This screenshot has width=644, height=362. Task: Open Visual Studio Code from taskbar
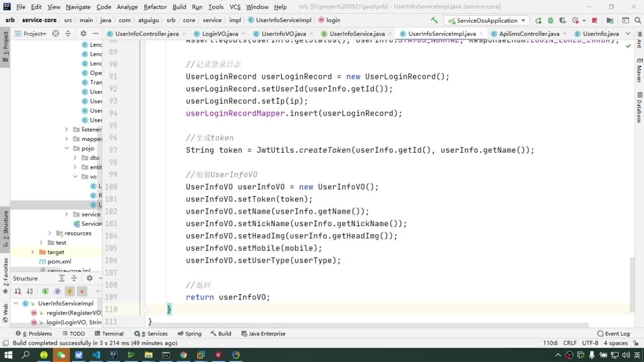tap(96, 355)
